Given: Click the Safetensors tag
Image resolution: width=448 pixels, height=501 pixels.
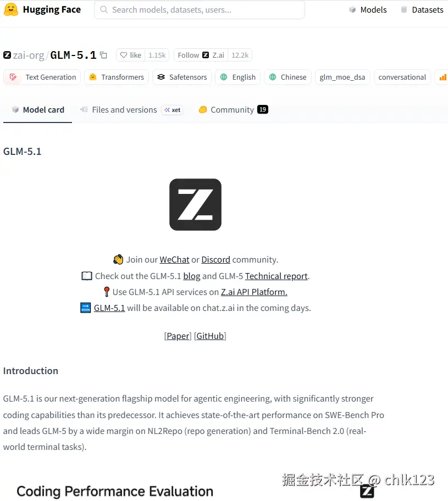Looking at the screenshot, I should 181,77.
